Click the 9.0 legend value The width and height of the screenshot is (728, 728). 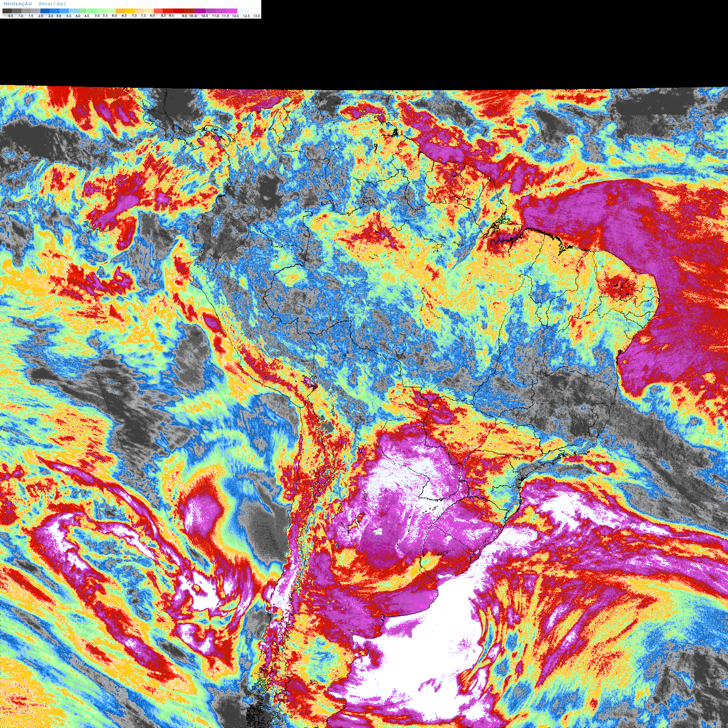[171, 15]
